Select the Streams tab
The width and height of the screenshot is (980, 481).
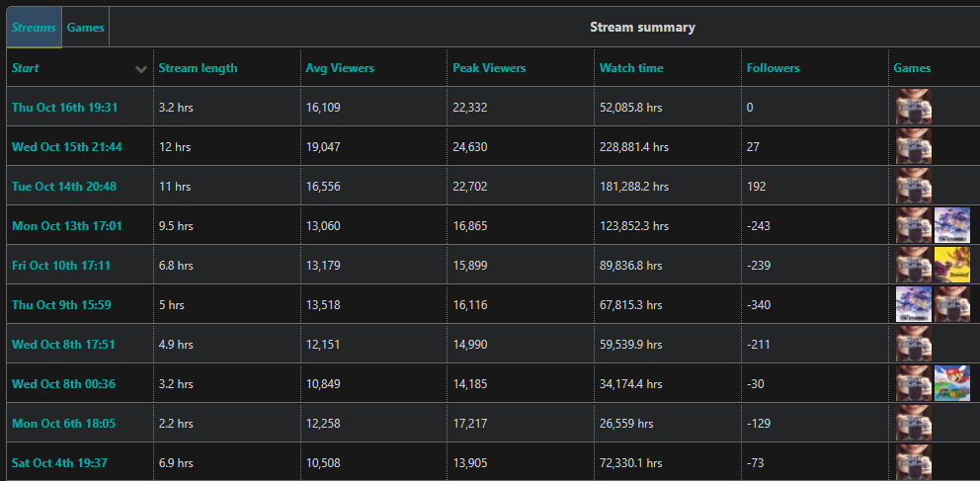[x=34, y=28]
